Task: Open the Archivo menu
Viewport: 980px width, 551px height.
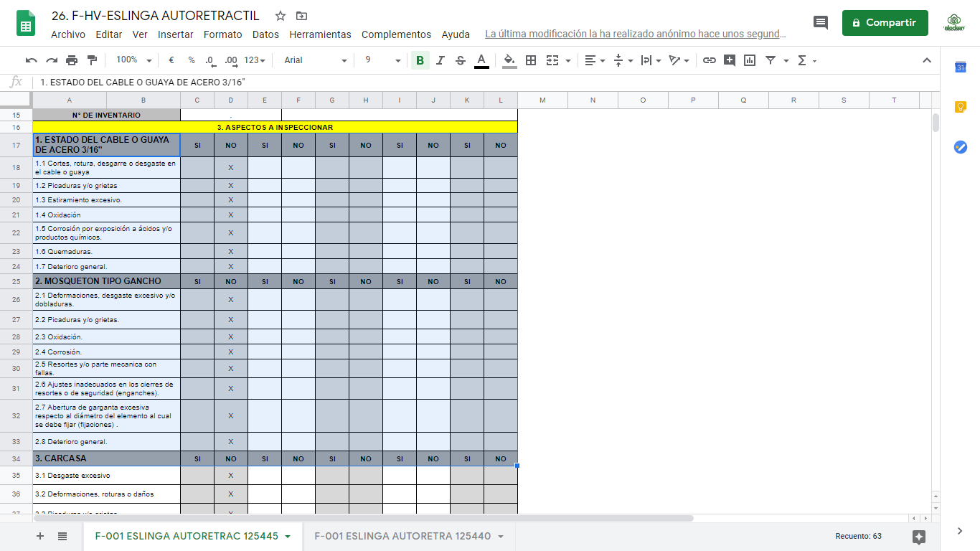Action: click(x=68, y=34)
